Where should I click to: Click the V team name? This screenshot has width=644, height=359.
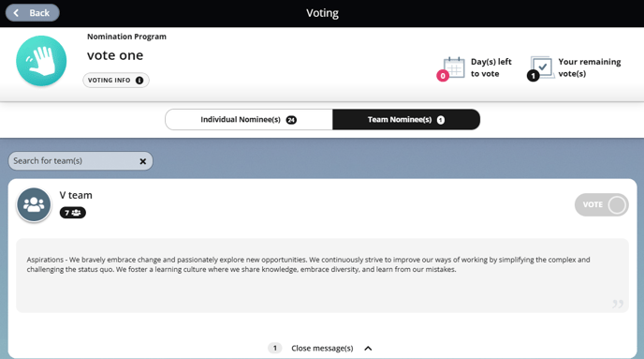76,195
